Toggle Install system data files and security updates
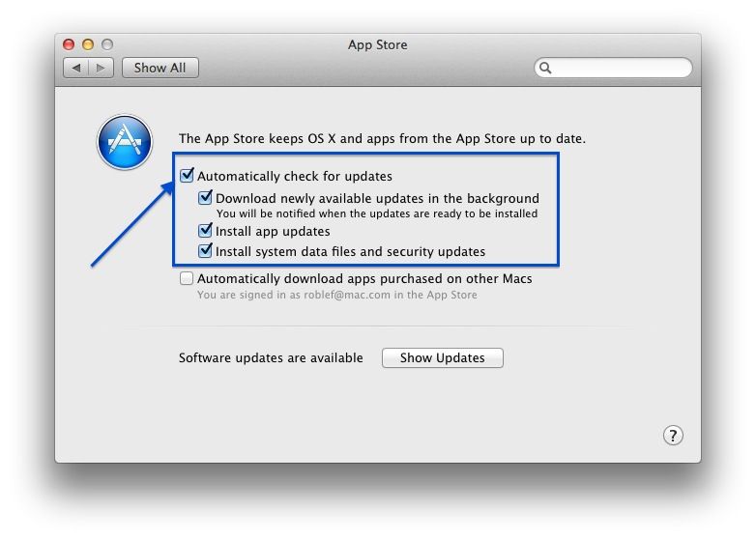The image size is (756, 539). point(205,251)
